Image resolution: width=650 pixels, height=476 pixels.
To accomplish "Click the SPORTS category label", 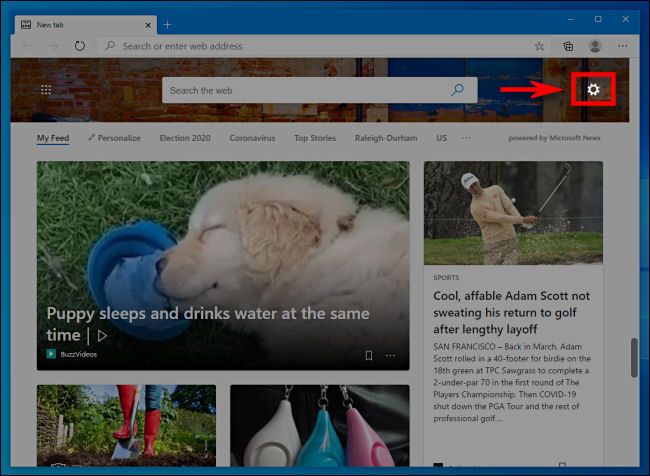I will tap(446, 277).
